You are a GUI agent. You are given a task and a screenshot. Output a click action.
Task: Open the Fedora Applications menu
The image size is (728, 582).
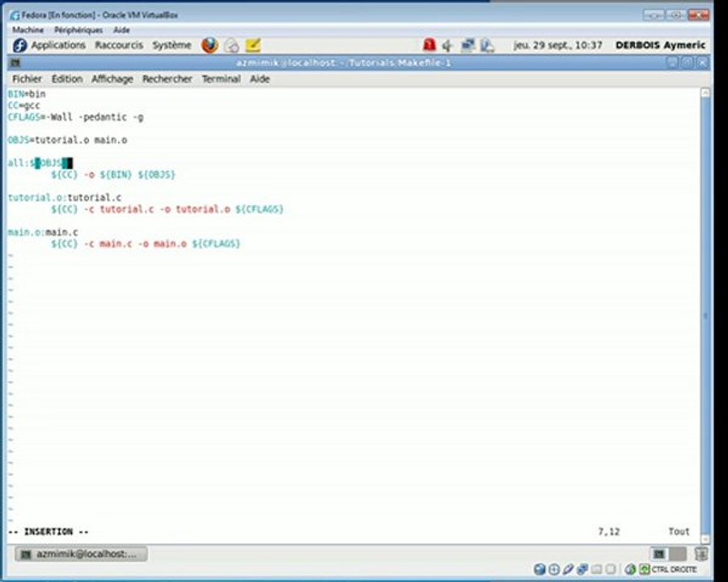coord(58,45)
